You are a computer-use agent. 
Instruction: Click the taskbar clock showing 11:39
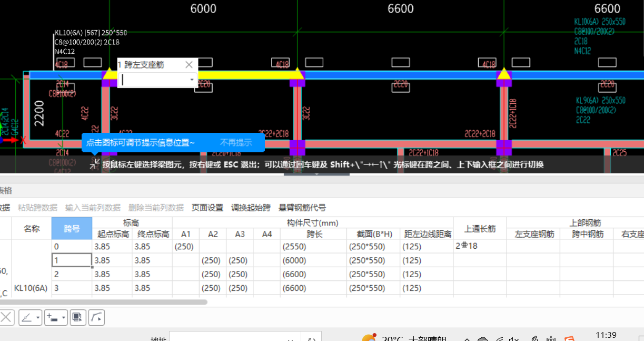[x=606, y=335]
